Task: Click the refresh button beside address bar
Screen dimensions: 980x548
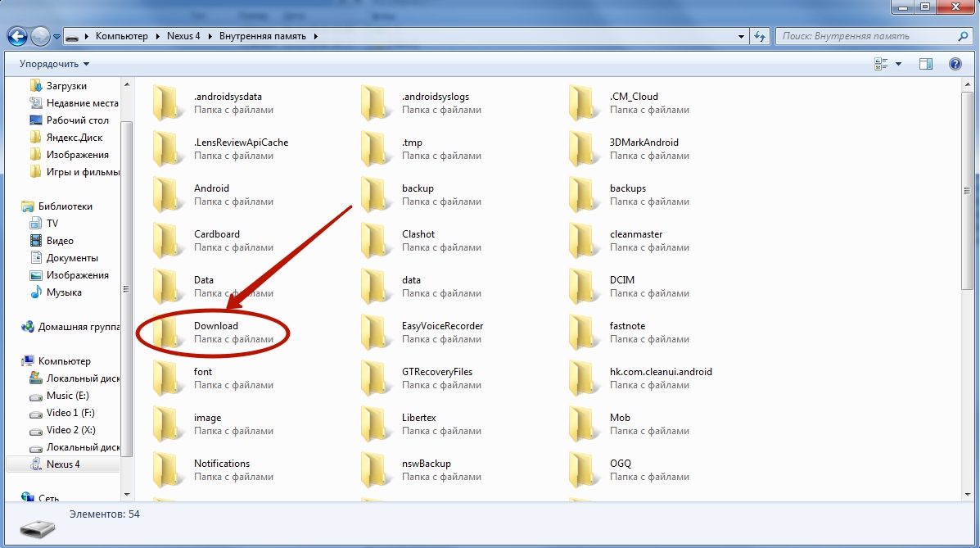Action: (x=760, y=36)
